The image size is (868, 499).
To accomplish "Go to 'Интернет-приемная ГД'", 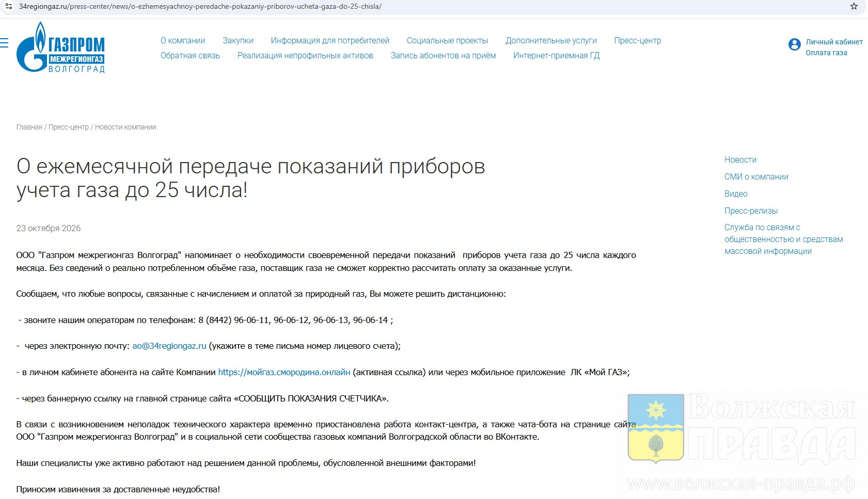I will click(556, 56).
